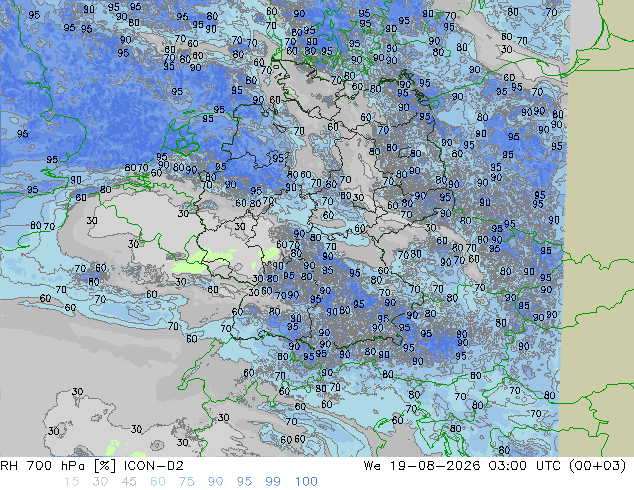Click the legend value 45
Viewport: 634px width, 490px height.
point(129,482)
